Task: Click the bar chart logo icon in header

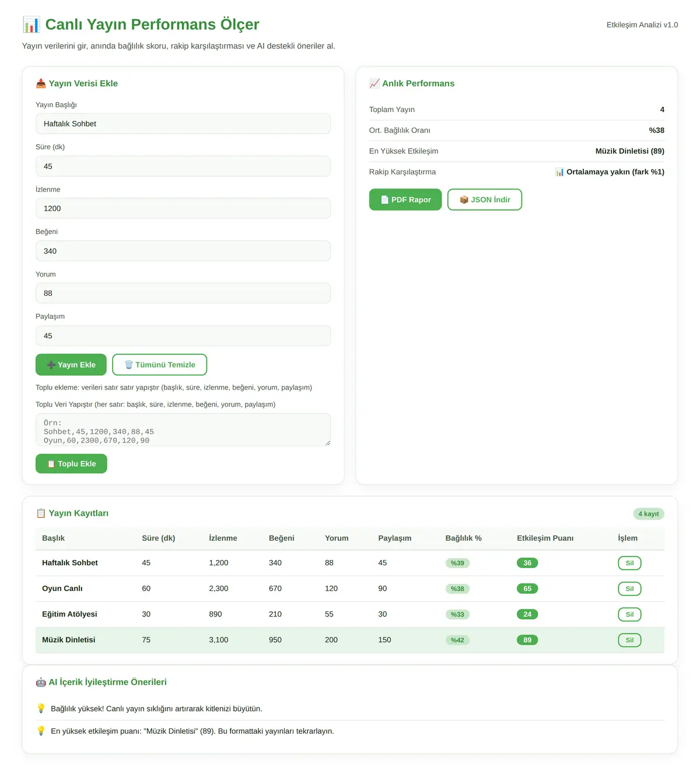Action: (x=32, y=24)
